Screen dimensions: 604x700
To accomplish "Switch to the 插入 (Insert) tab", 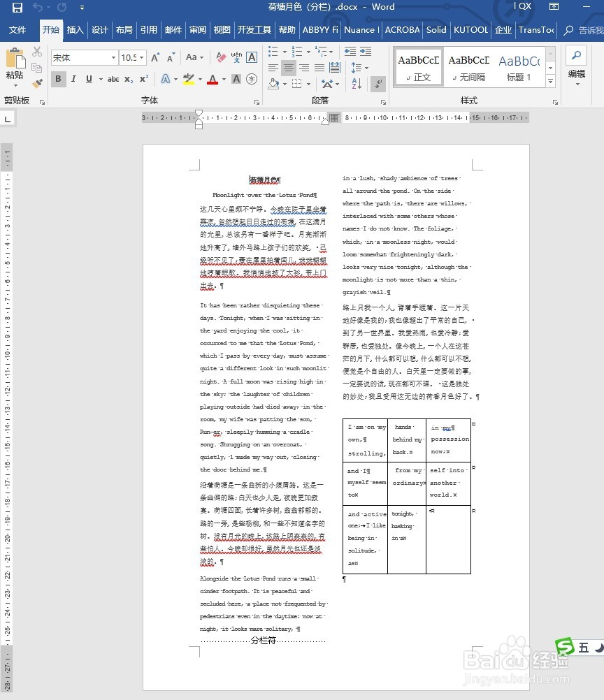I will [x=75, y=30].
